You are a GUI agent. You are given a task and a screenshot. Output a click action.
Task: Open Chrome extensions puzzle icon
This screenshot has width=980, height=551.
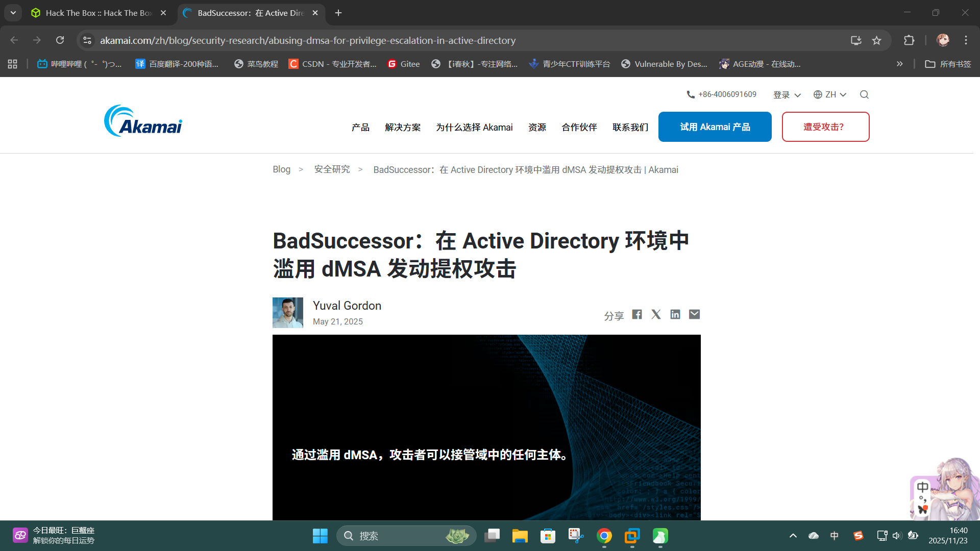[909, 40]
